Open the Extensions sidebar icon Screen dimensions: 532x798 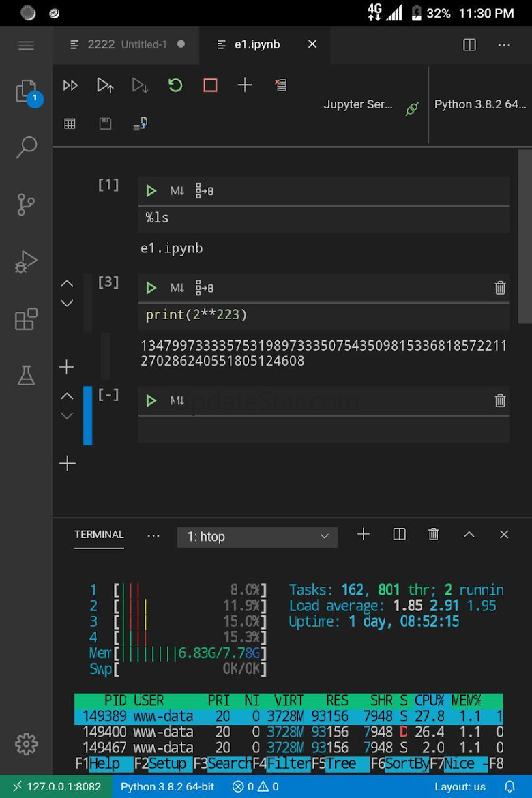point(26,319)
